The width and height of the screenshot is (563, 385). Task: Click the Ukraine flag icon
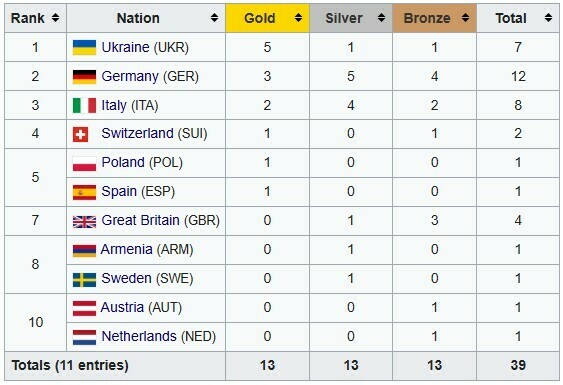pos(84,47)
